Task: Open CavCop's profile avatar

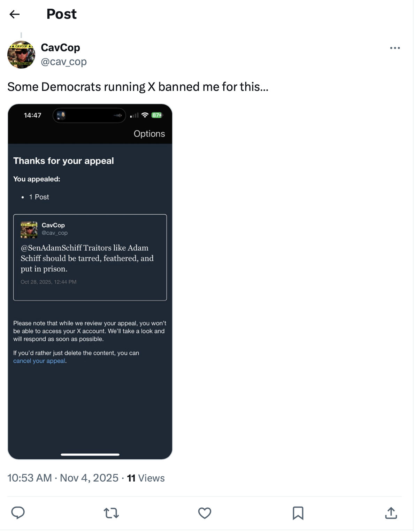Action: 21,55
